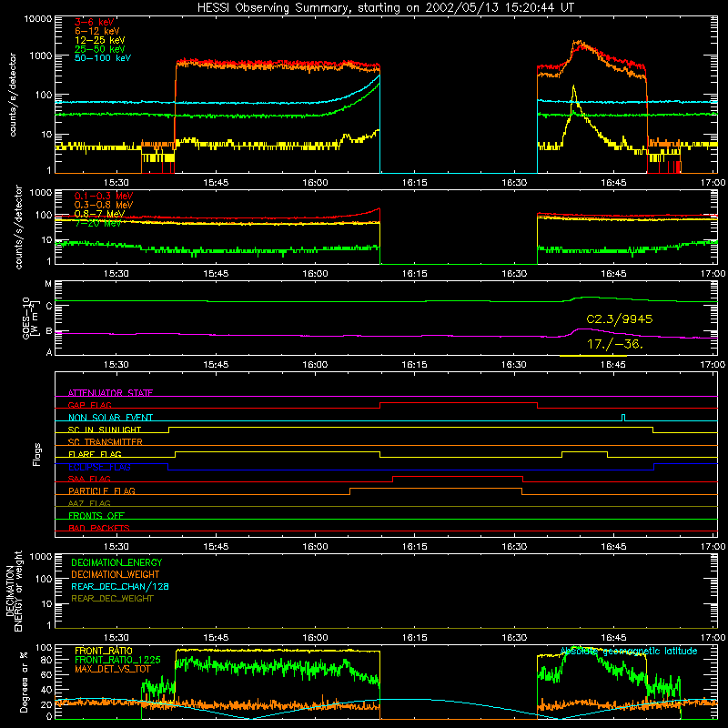Select the SC_IN_SUNLIGHT flag label
Image resolution: width=728 pixels, height=728 pixels.
tap(105, 430)
